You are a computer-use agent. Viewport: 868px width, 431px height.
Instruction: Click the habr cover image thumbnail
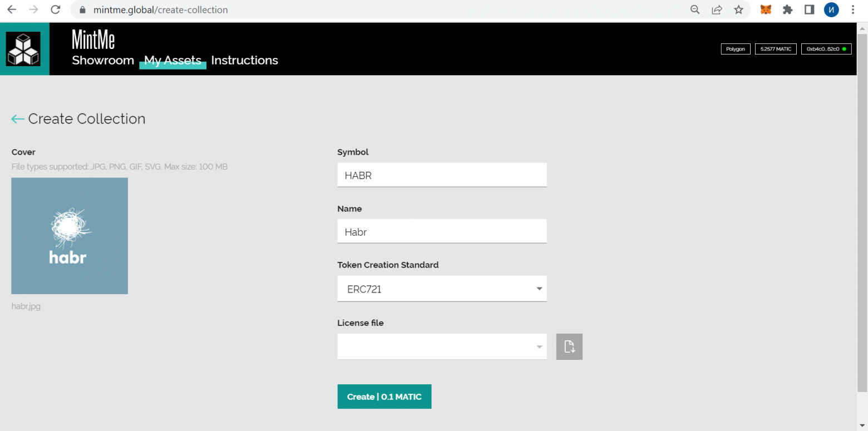70,236
